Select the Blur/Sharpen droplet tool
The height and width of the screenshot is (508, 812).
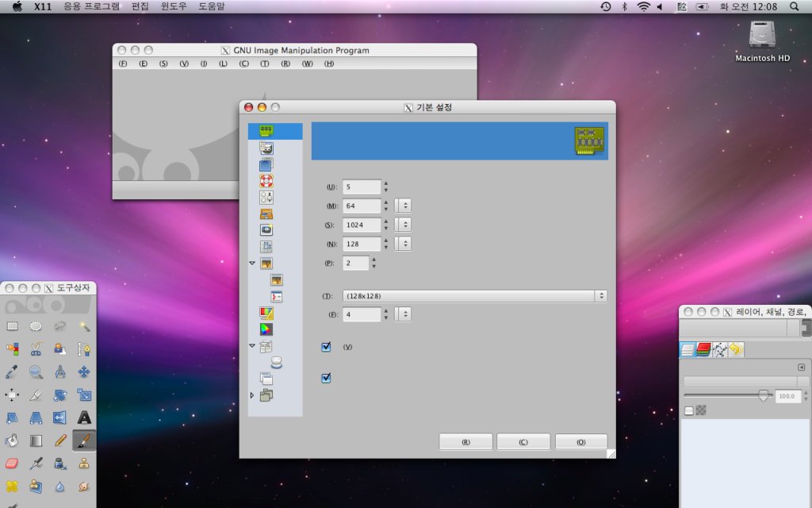(60, 486)
